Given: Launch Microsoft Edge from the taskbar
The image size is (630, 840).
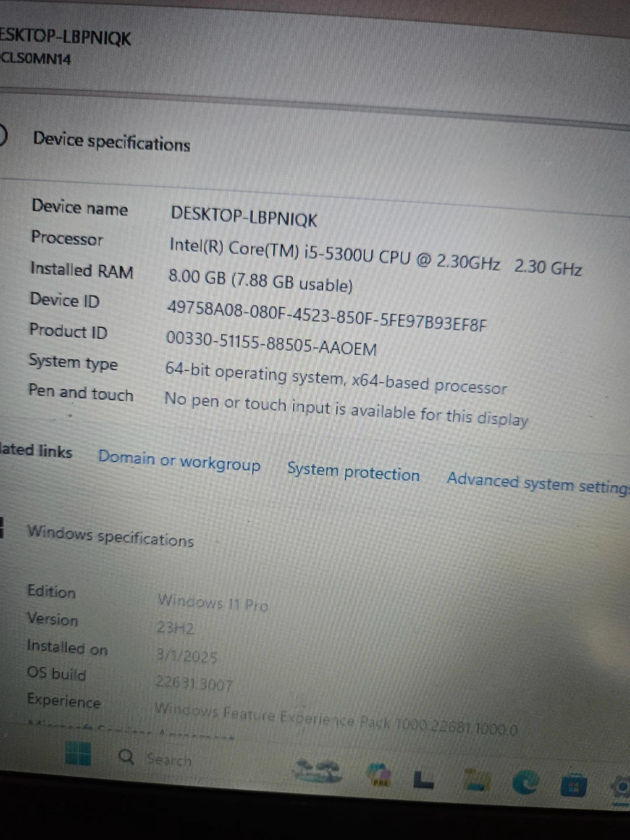Looking at the screenshot, I should (525, 783).
